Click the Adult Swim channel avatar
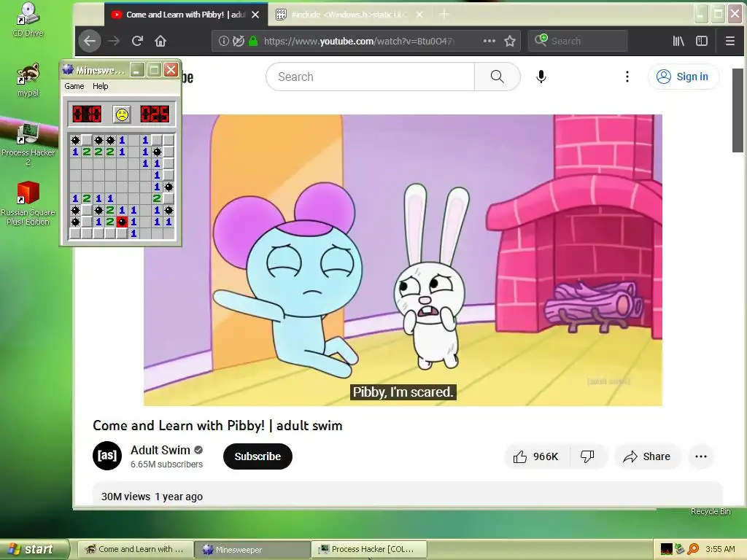Viewport: 747px width, 560px height. [107, 456]
